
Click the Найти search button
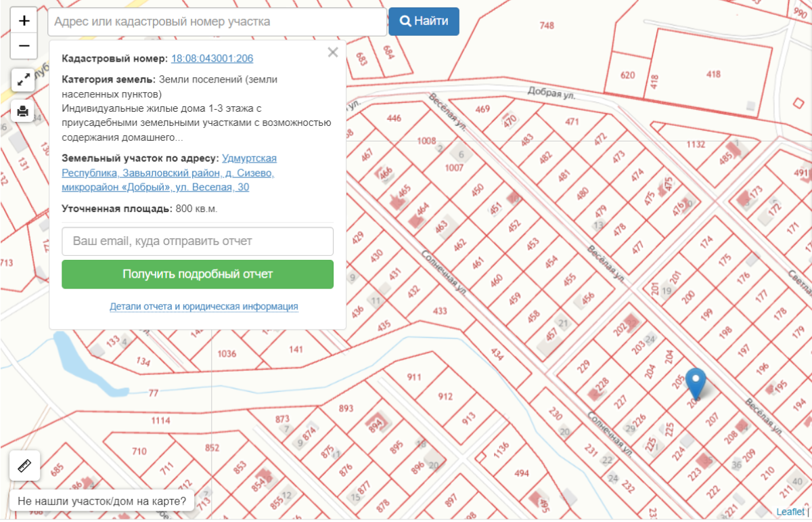click(424, 21)
